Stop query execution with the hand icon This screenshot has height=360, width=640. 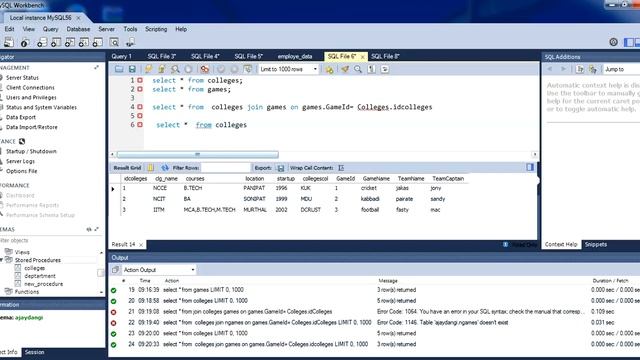click(x=188, y=69)
